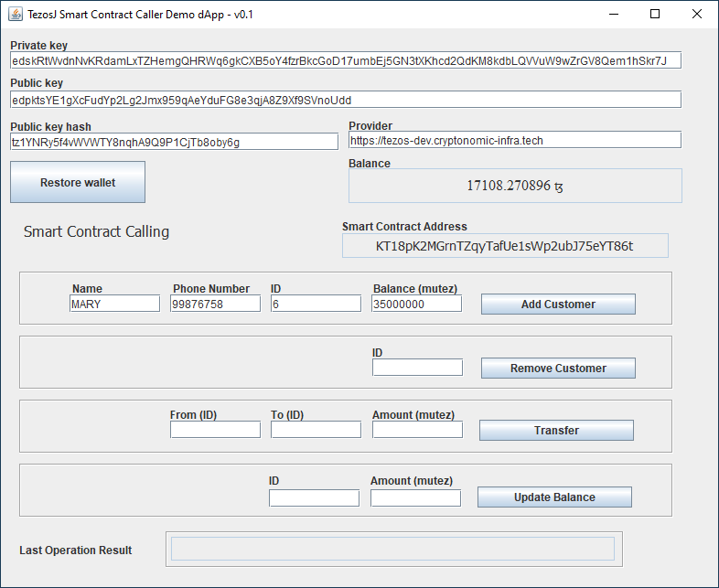
Task: Click the Last Operation Result label
Action: [76, 550]
